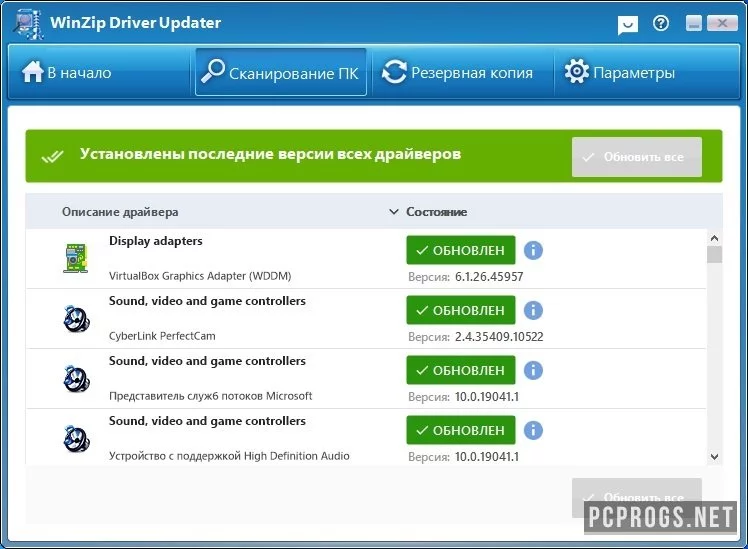
Task: Click the Установлены последние версии banner text
Action: pyautogui.click(x=270, y=154)
